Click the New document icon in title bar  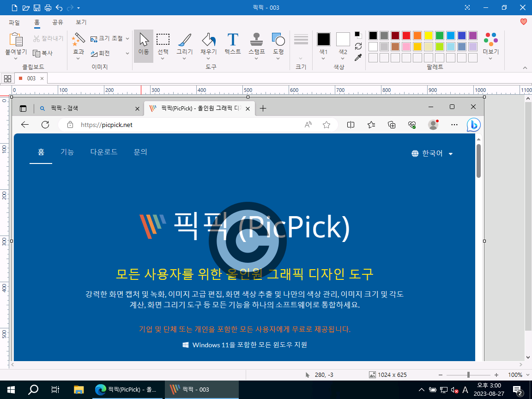[14, 7]
